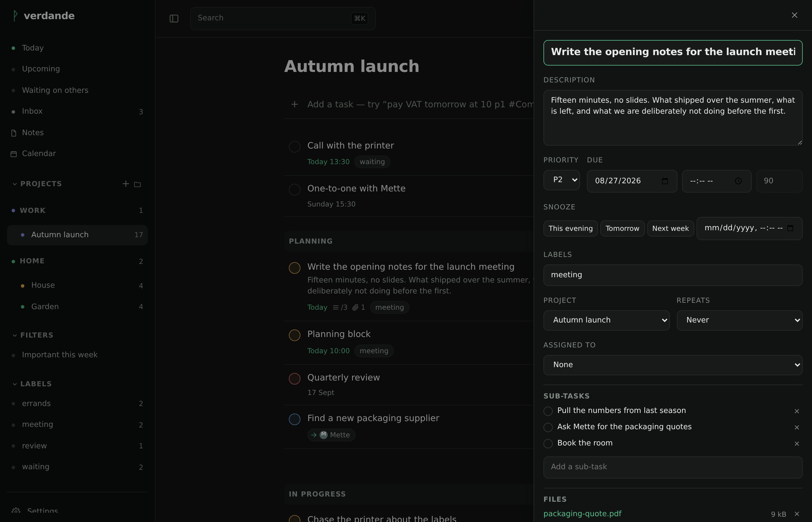The height and width of the screenshot is (522, 812).
Task: Collapse the Filters section chevron
Action: click(14, 335)
